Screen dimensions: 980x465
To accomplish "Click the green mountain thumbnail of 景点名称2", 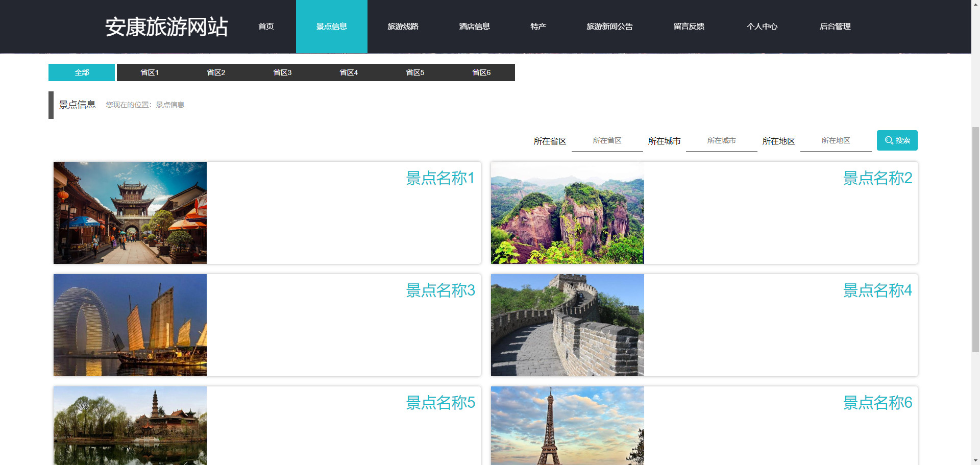I will (568, 213).
